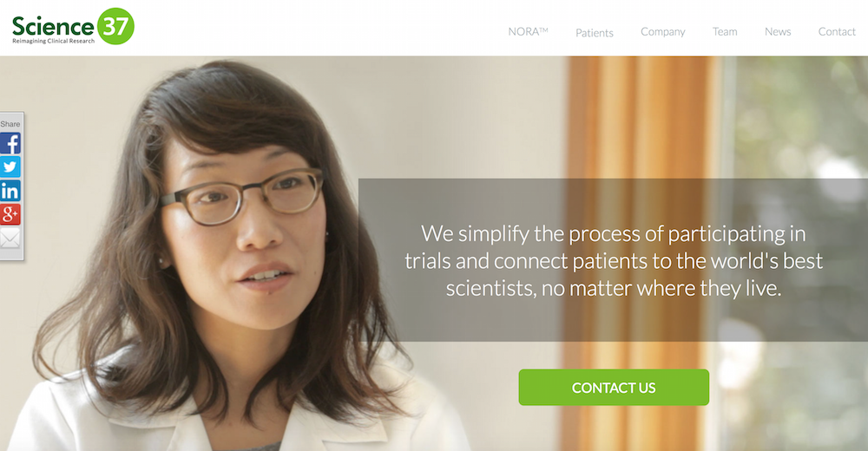This screenshot has width=868, height=451.
Task: Click the Share label on the sidebar
Action: click(x=10, y=124)
